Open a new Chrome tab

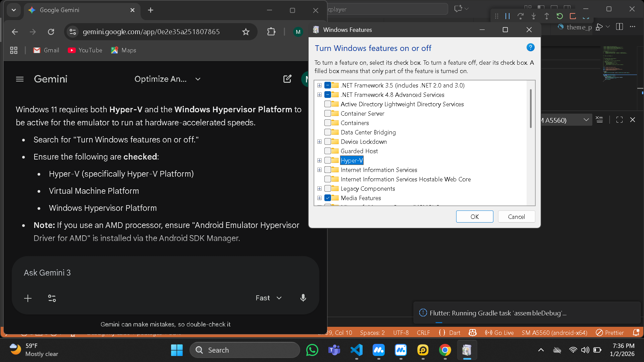151,10
